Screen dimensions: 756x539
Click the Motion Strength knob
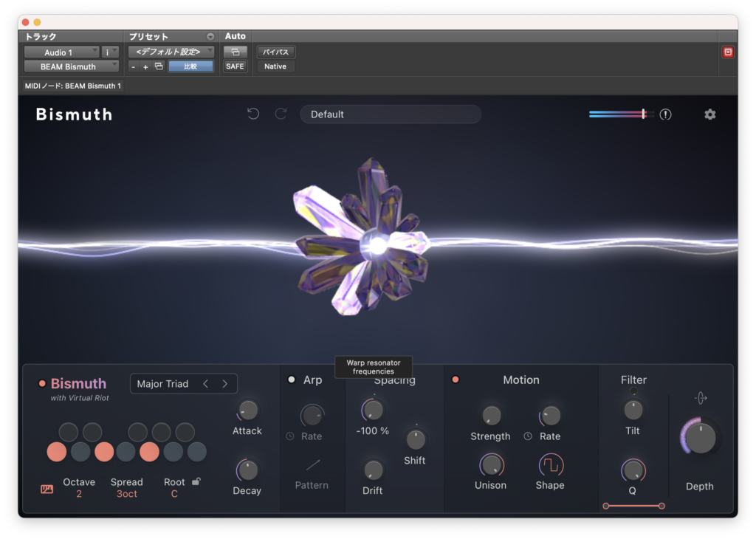491,416
